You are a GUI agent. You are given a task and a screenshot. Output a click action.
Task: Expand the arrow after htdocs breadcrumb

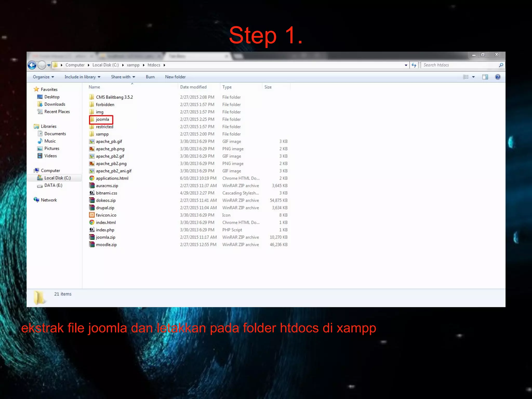164,65
